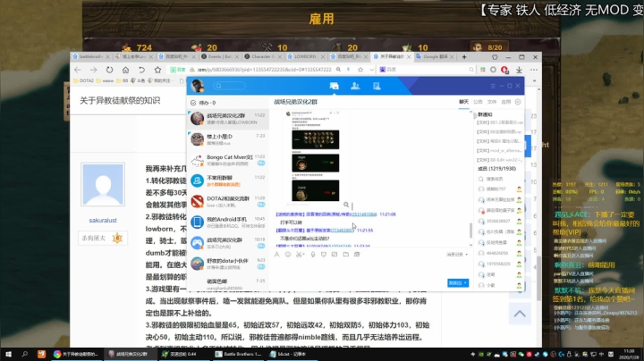Open the address bar dropdown chevron
Image resolution: width=644 pixels, height=361 pixels.
(x=372, y=70)
